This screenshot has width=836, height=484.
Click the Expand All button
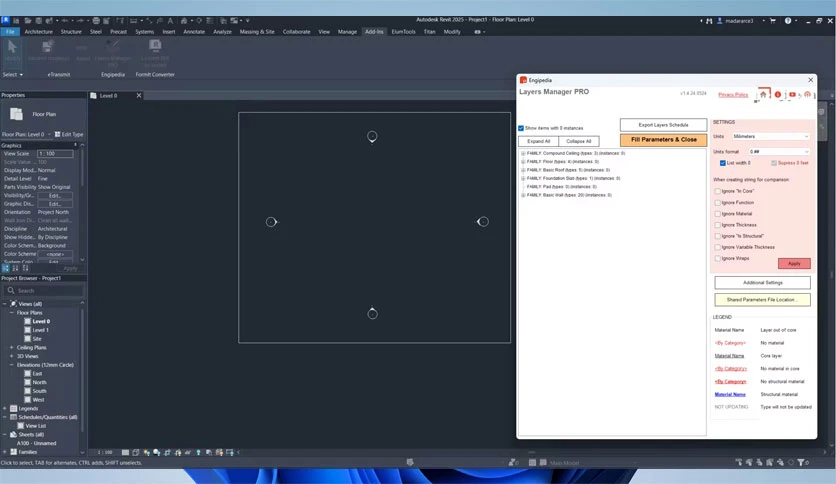pyautogui.click(x=538, y=141)
